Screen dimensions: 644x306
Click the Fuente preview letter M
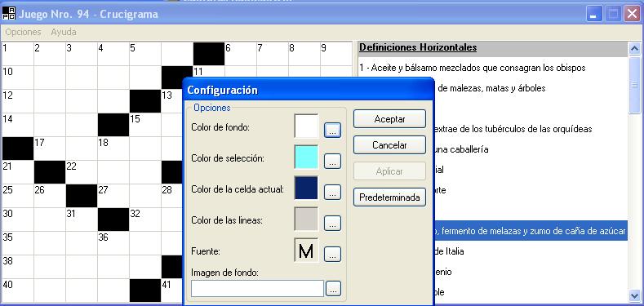[306, 251]
